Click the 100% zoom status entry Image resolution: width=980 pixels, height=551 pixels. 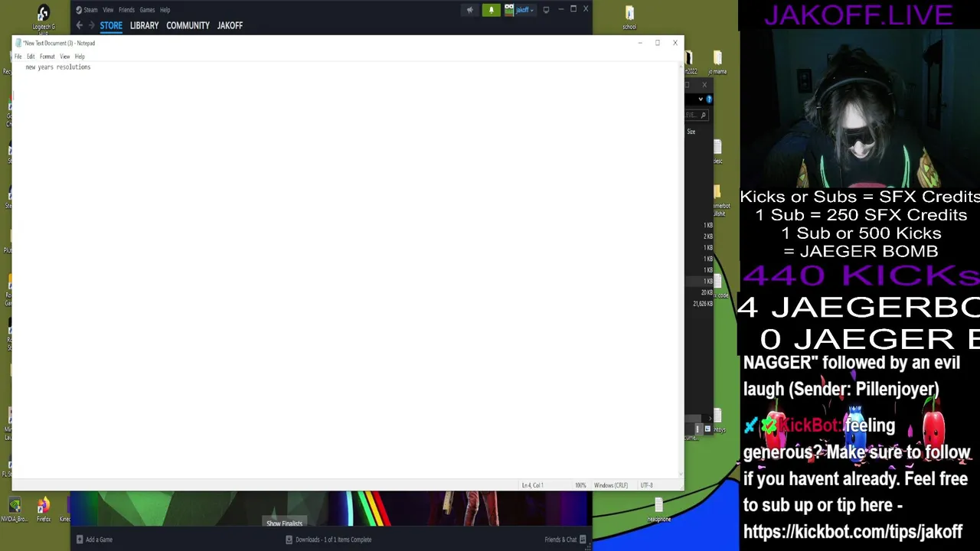pos(580,485)
